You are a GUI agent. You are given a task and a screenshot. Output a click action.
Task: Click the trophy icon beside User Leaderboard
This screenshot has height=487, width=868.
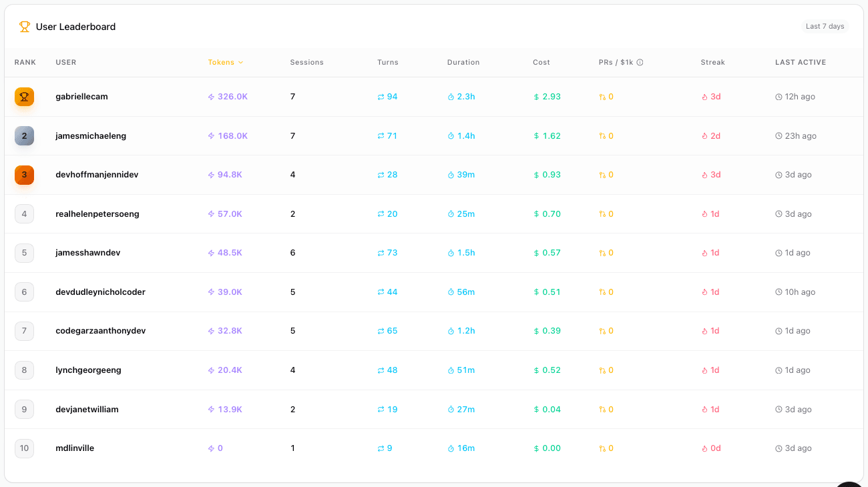coord(25,27)
